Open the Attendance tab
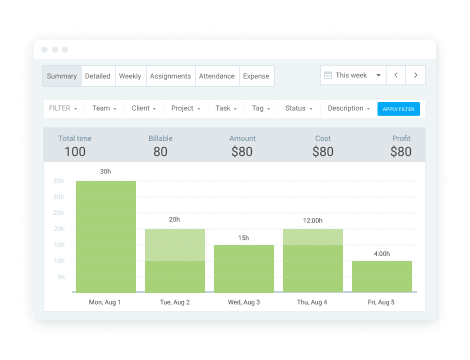The image size is (470, 360). click(x=217, y=76)
